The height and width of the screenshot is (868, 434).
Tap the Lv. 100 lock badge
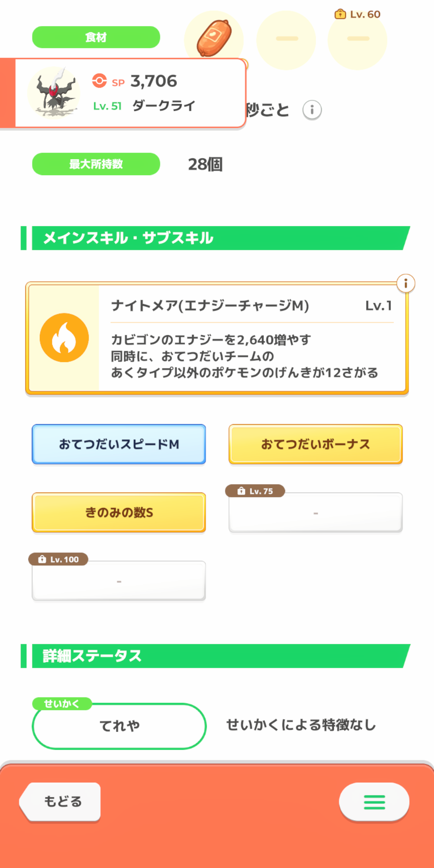(x=58, y=559)
